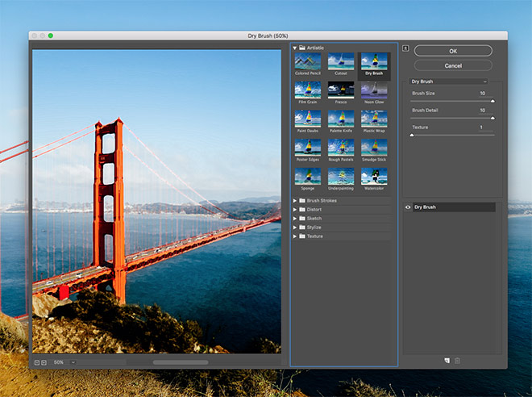Select the Palette Knife filter
532x397 pixels.
(x=340, y=118)
